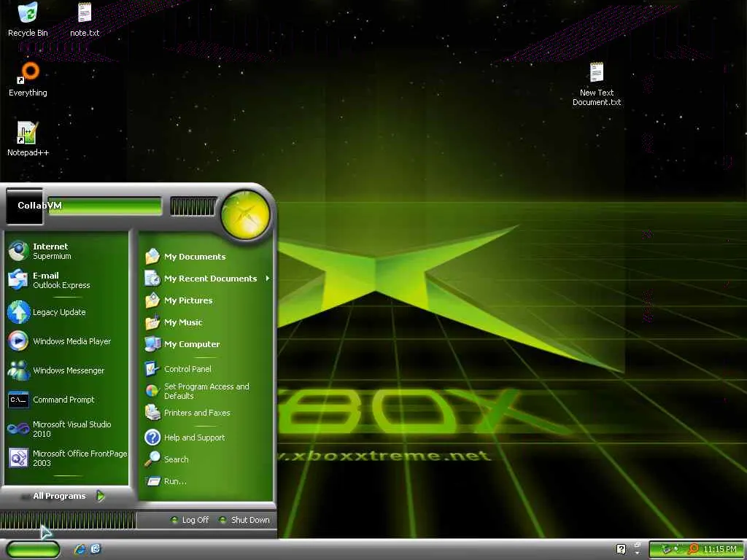Open Control Panel
747x560 pixels.
tap(206, 369)
